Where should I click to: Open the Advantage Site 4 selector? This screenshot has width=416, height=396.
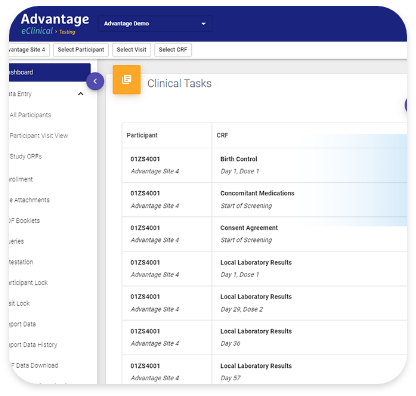(x=28, y=50)
